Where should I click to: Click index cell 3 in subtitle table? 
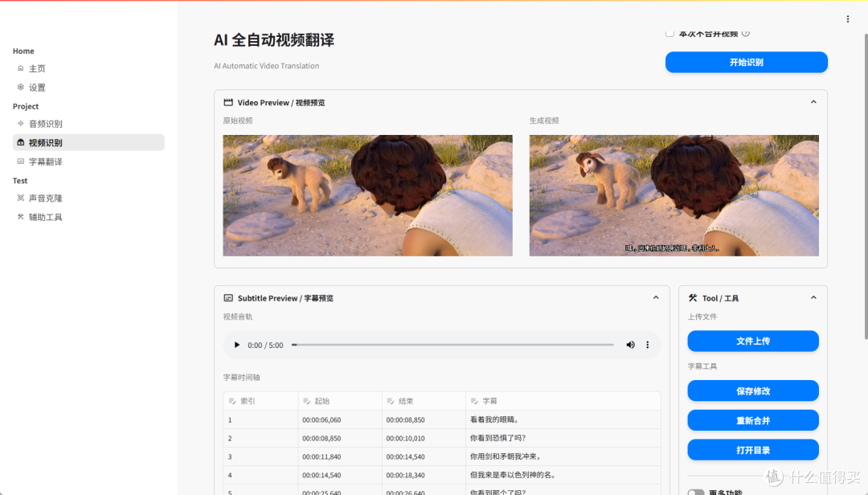260,456
